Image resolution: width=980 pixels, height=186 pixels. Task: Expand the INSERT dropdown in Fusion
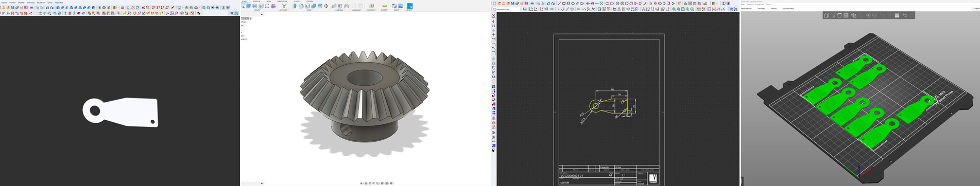point(397,10)
